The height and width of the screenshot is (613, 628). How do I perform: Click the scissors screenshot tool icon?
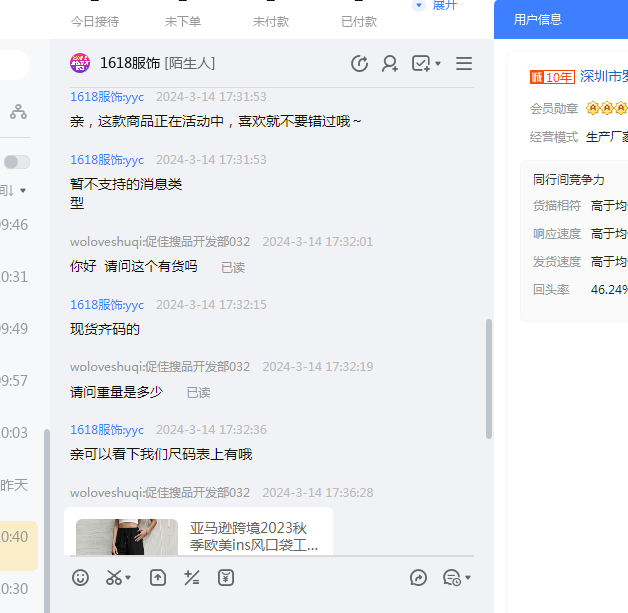114,577
